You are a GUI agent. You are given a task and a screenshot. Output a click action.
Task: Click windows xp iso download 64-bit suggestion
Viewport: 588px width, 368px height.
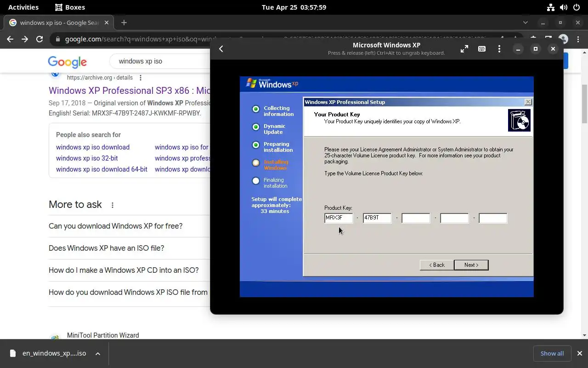(102, 169)
